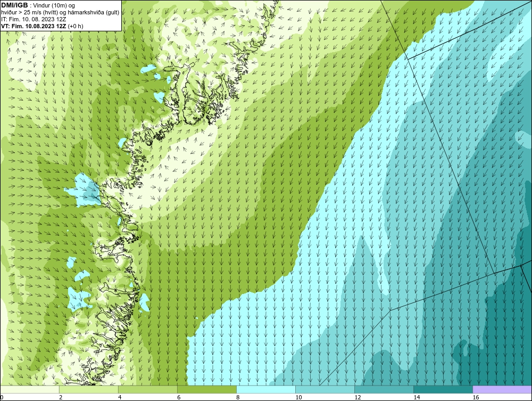Click the 6–8 m/s olive green swatch
Screen dimensions: 532x401
[206, 389]
